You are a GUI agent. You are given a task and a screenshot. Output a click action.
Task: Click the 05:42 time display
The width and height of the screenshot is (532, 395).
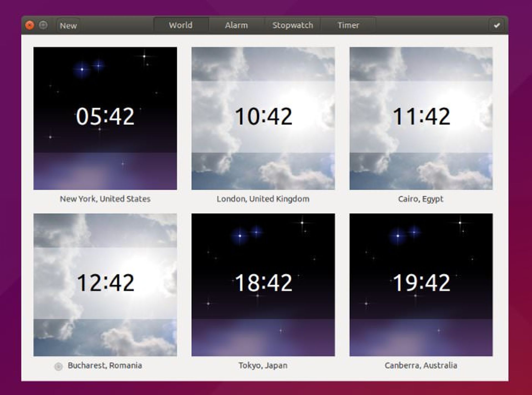(105, 118)
